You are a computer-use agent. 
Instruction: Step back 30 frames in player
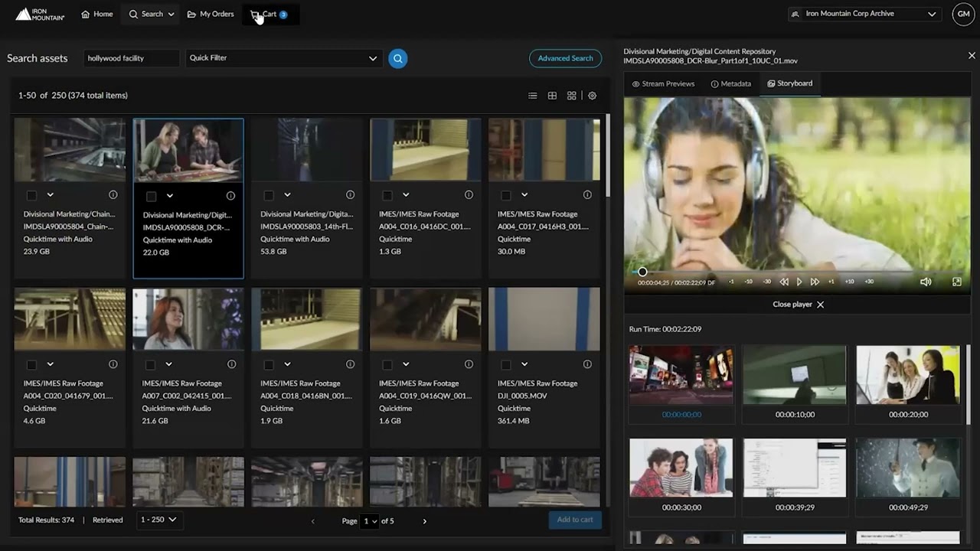click(766, 282)
